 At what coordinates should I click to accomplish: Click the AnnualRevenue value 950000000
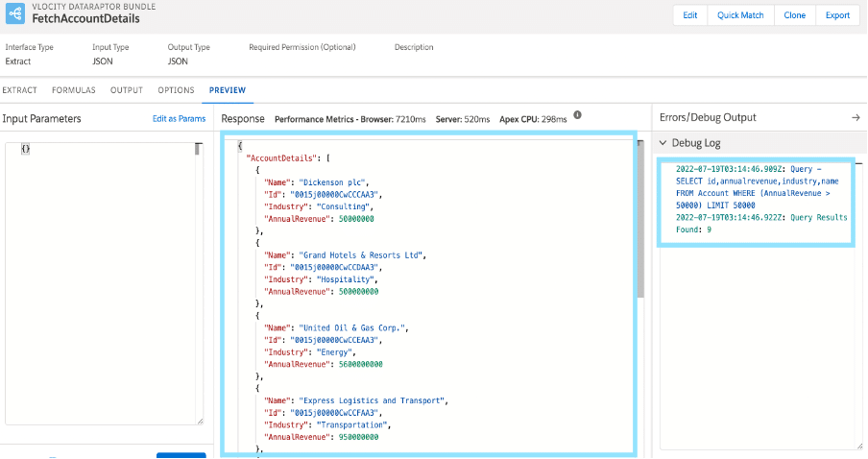[x=358, y=437]
